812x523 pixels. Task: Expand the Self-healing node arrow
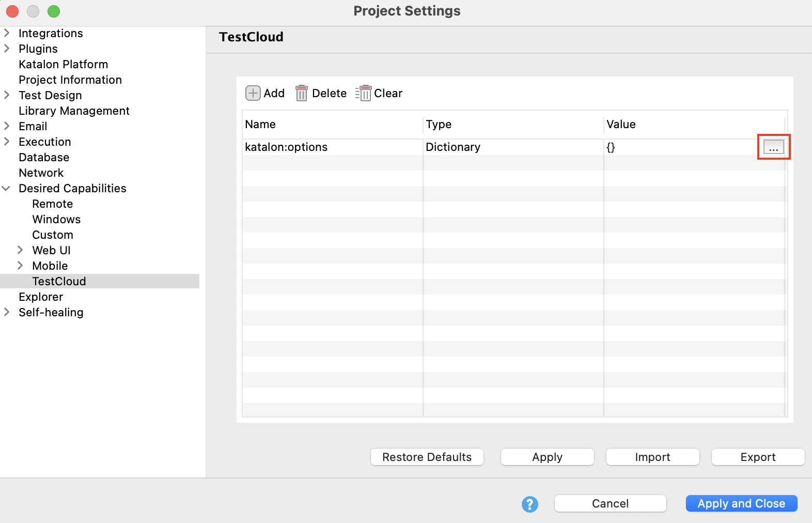[x=7, y=312]
